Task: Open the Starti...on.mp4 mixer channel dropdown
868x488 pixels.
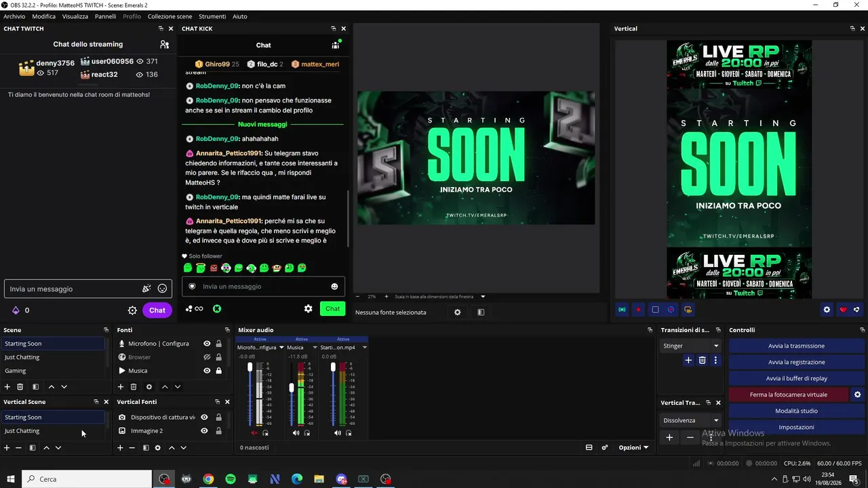Action: tap(364, 348)
